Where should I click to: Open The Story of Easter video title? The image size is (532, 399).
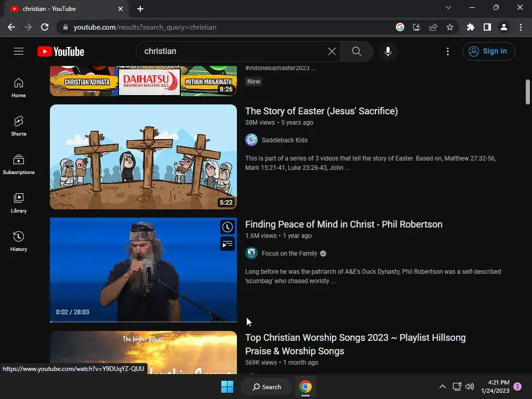point(321,111)
